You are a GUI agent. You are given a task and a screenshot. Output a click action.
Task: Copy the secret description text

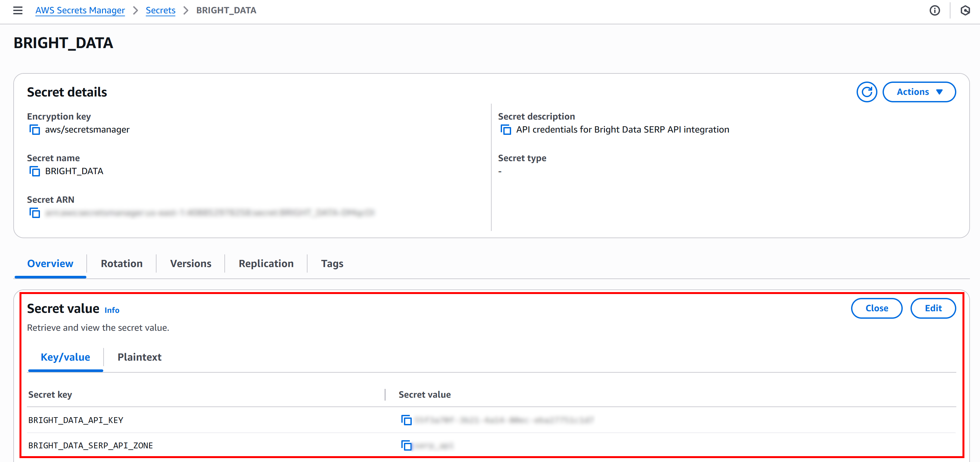(506, 129)
